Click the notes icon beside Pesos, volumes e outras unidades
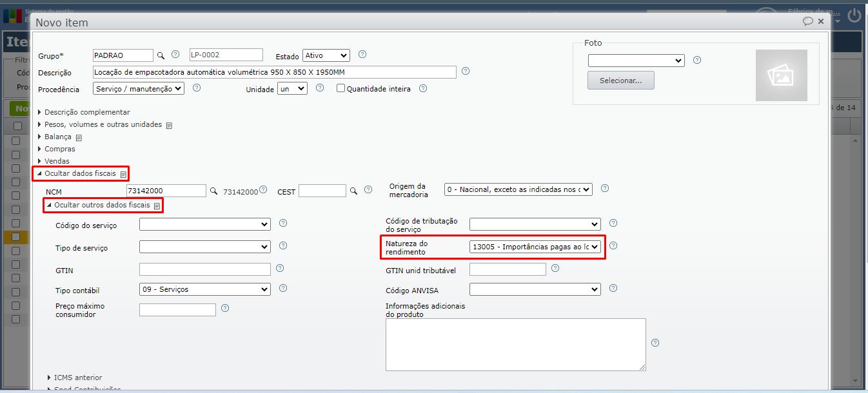868x393 pixels. click(x=169, y=126)
